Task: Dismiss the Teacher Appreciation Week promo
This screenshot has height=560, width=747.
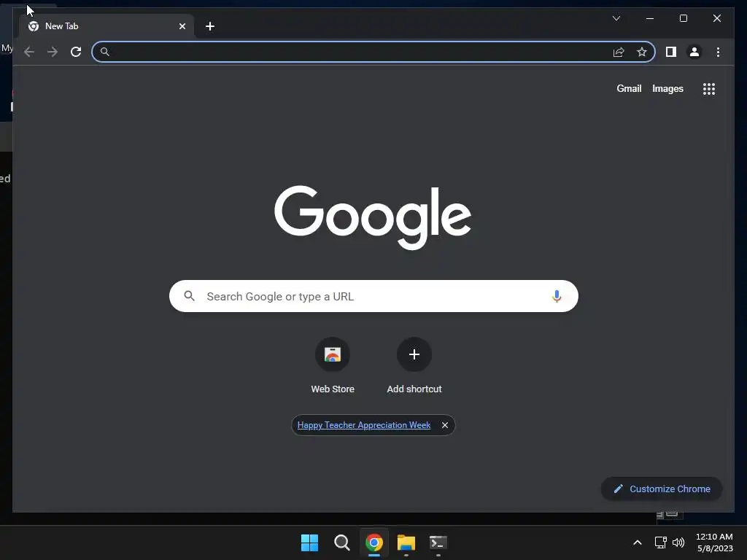Action: [x=444, y=425]
